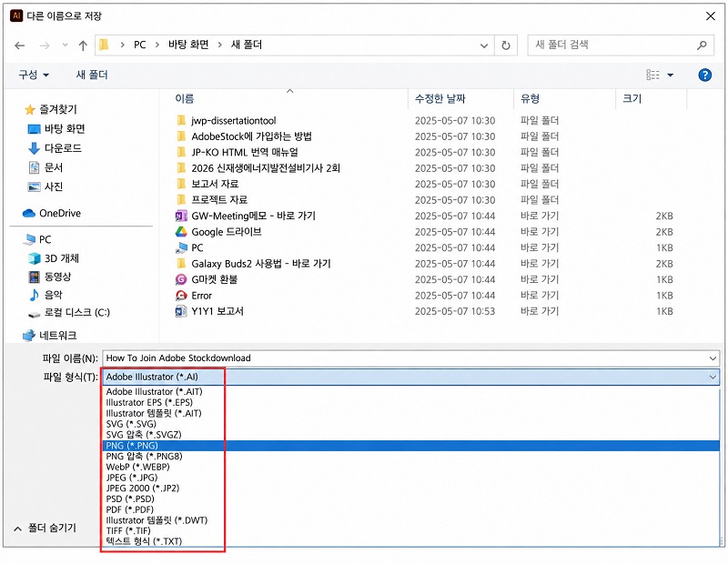
Task: Select 바탕 화면 in the address breadcrumb
Action: click(x=188, y=45)
